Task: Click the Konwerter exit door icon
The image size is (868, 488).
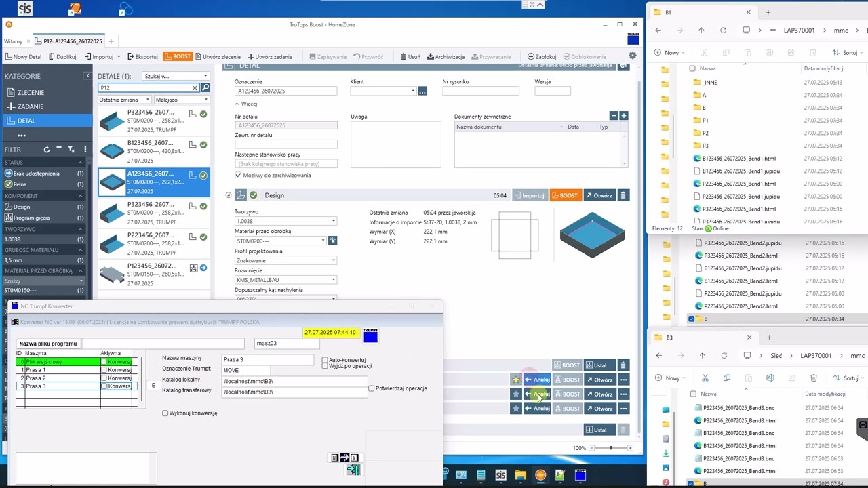Action: click(x=353, y=470)
